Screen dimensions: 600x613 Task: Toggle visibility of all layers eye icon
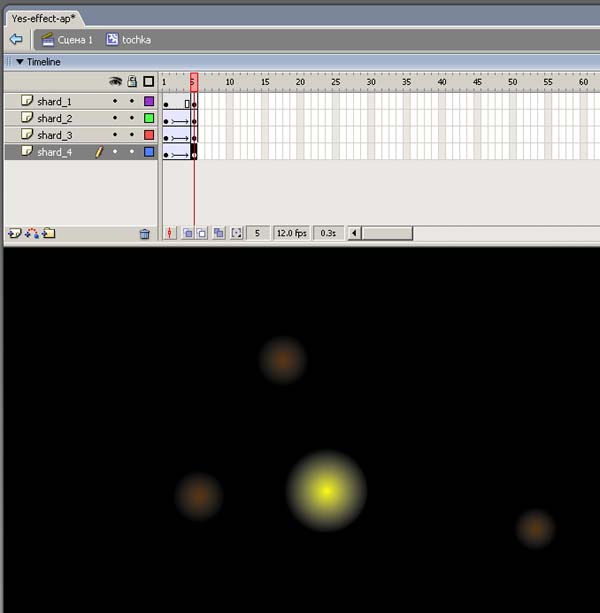(115, 81)
